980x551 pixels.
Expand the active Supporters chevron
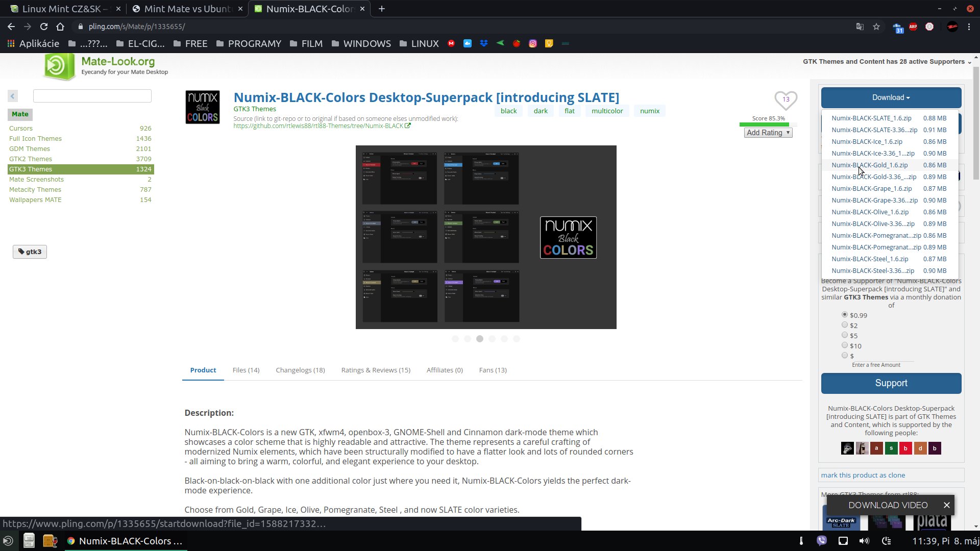[969, 62]
